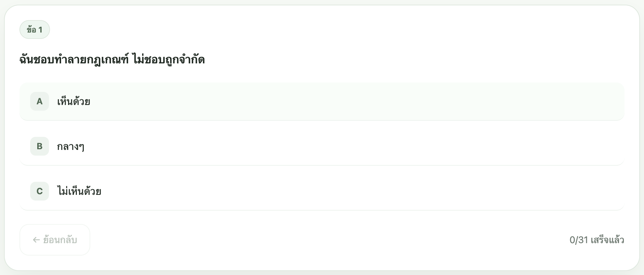Choose the กลางๆ answer option
Image resolution: width=644 pixels, height=275 pixels.
tap(321, 146)
